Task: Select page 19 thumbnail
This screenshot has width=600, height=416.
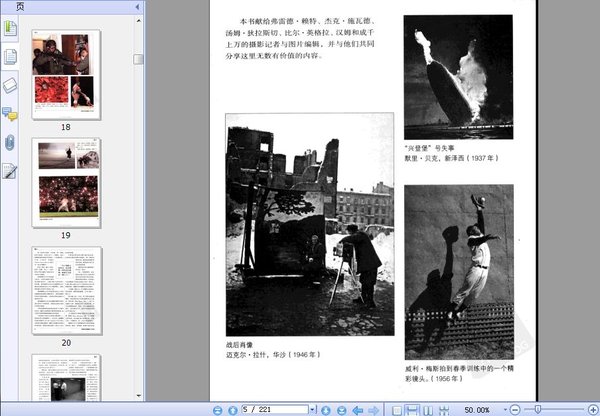Action: click(67, 183)
